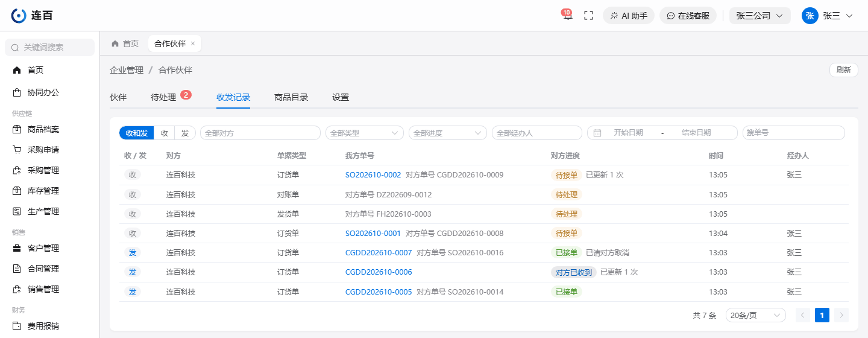Click 企业管理 in the breadcrumb
Image resolution: width=868 pixels, height=338 pixels.
[x=127, y=70]
